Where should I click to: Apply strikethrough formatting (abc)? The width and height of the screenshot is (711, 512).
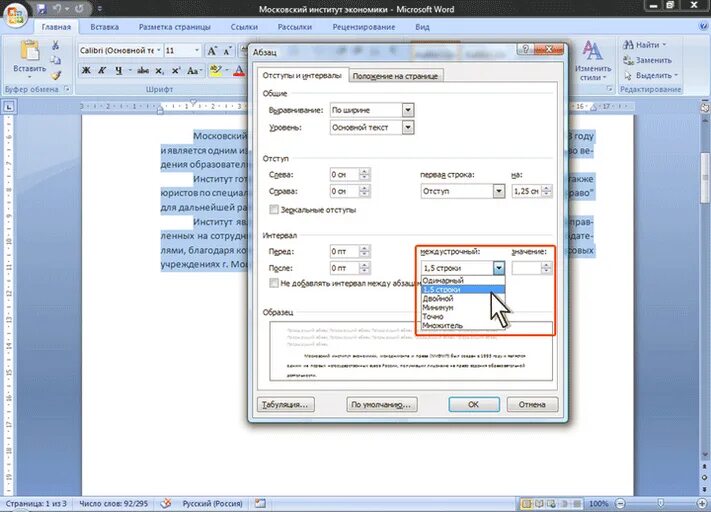(143, 70)
